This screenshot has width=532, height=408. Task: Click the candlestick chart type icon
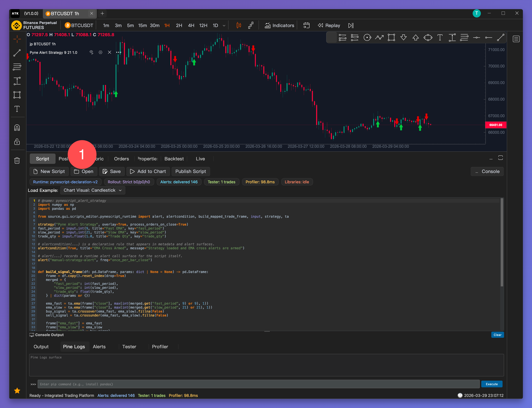tap(239, 26)
